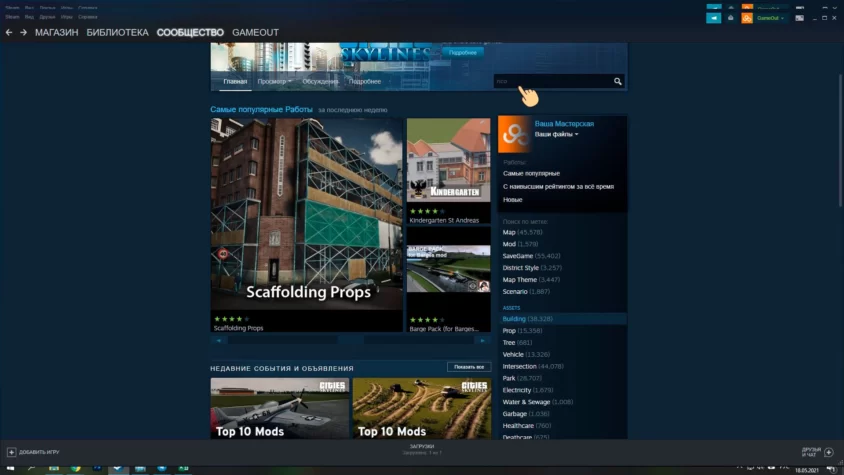Click the orange Ваша Мастерская avatar
The width and height of the screenshot is (844, 475).
click(x=514, y=134)
